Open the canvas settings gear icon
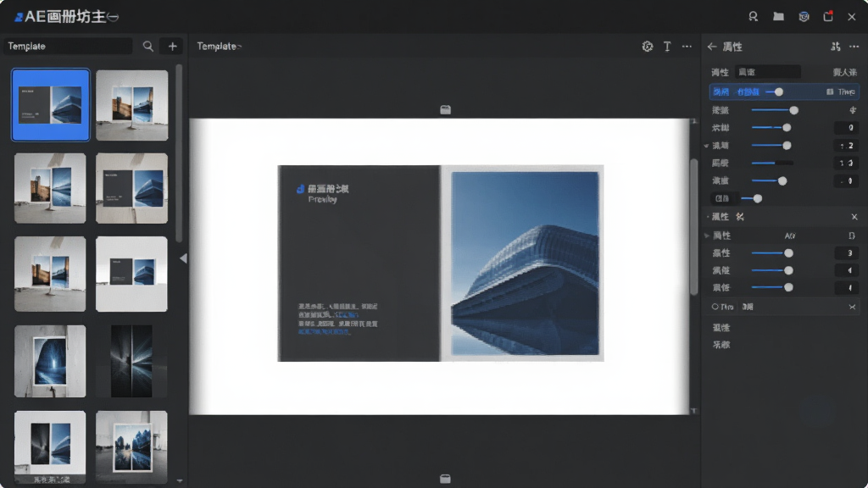Screen dimensions: 868x488 click(x=647, y=47)
